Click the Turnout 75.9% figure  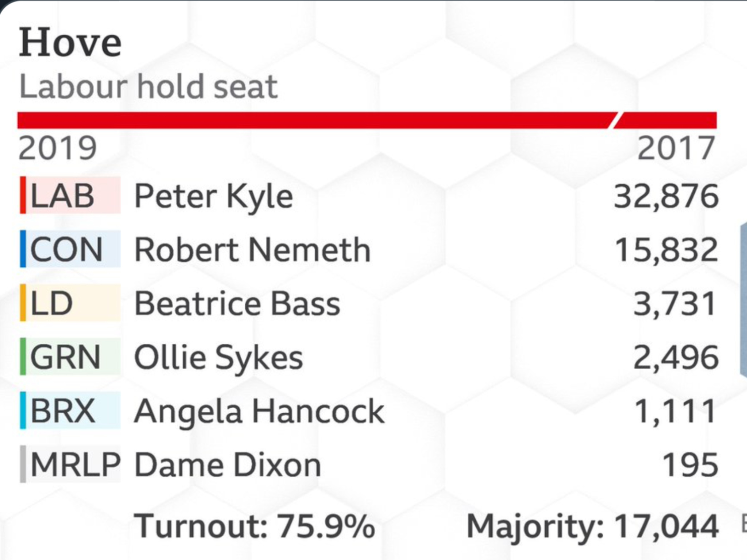pyautogui.click(x=255, y=526)
